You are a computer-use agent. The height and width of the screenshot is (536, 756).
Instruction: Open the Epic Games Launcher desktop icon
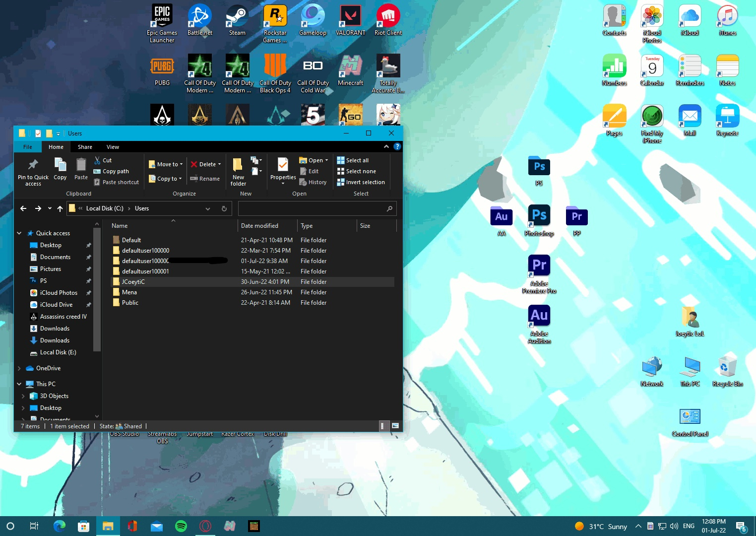pyautogui.click(x=162, y=23)
